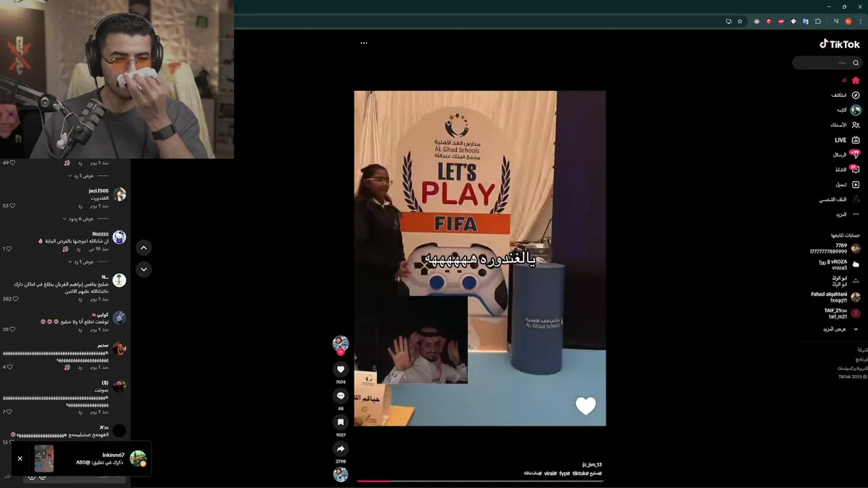Open the sound disc avatar below share
The image size is (868, 488).
[x=340, y=474]
